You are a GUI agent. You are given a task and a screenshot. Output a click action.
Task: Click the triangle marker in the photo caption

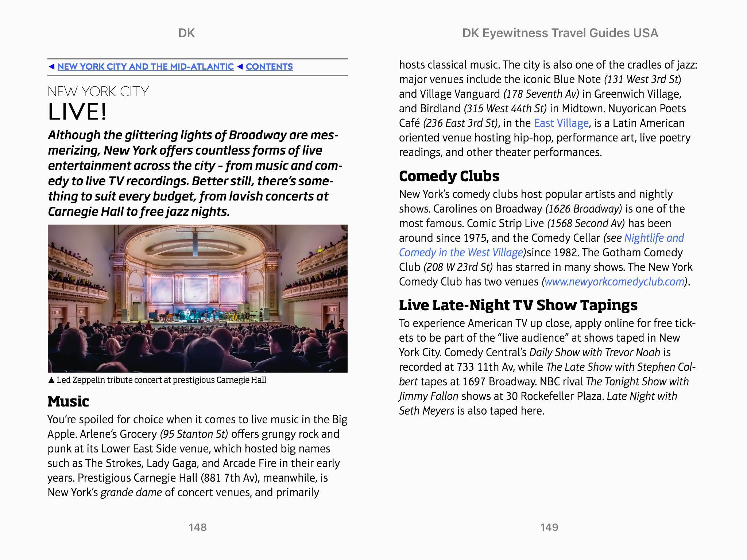[x=51, y=380]
